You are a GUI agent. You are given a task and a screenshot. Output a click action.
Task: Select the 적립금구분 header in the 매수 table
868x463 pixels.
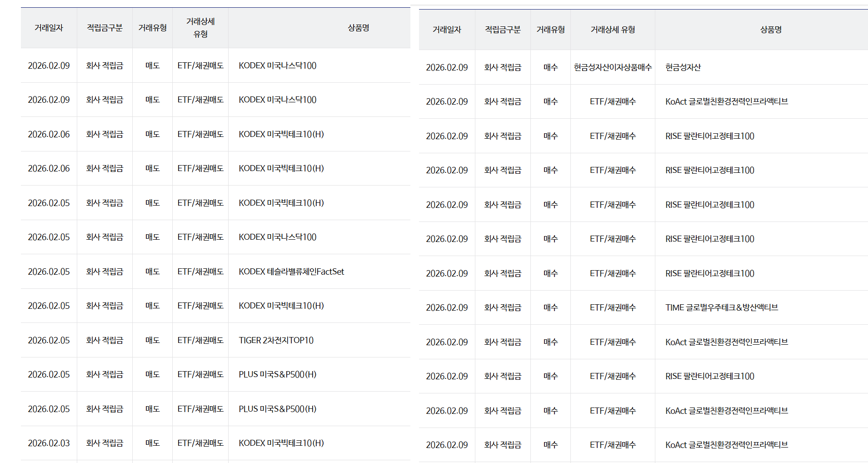503,30
